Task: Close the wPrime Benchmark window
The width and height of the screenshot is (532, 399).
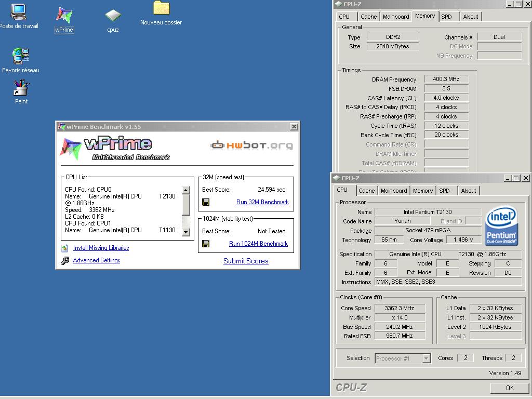Action: click(294, 127)
